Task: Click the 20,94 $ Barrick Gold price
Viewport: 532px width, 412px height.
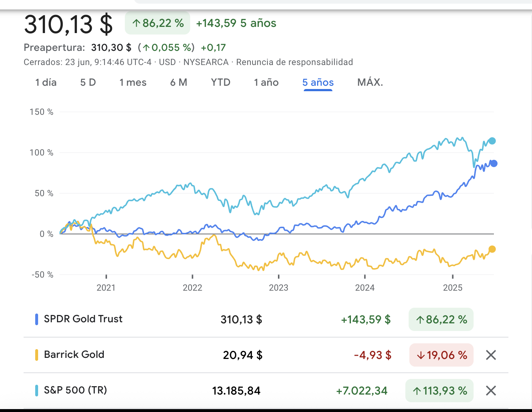Action: click(242, 355)
